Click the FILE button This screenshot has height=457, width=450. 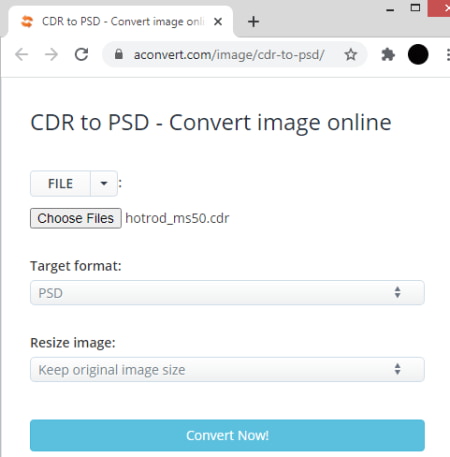tap(60, 183)
